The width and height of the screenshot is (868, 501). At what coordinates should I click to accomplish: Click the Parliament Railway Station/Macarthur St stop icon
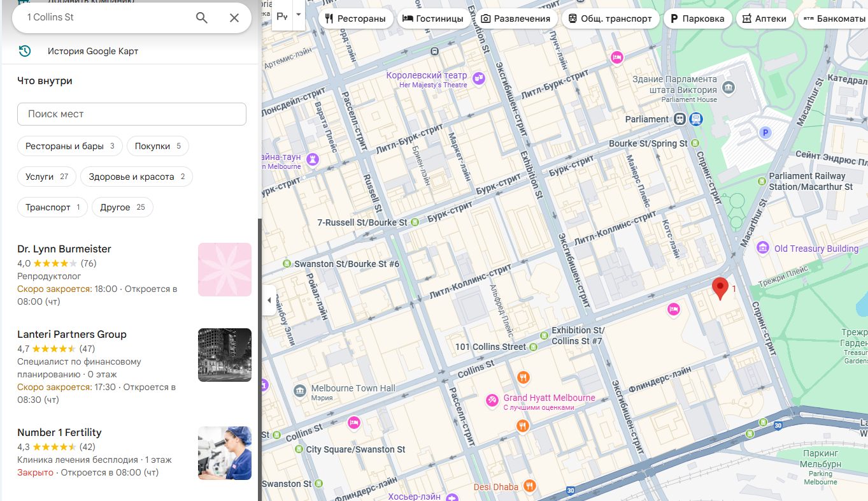tap(762, 181)
